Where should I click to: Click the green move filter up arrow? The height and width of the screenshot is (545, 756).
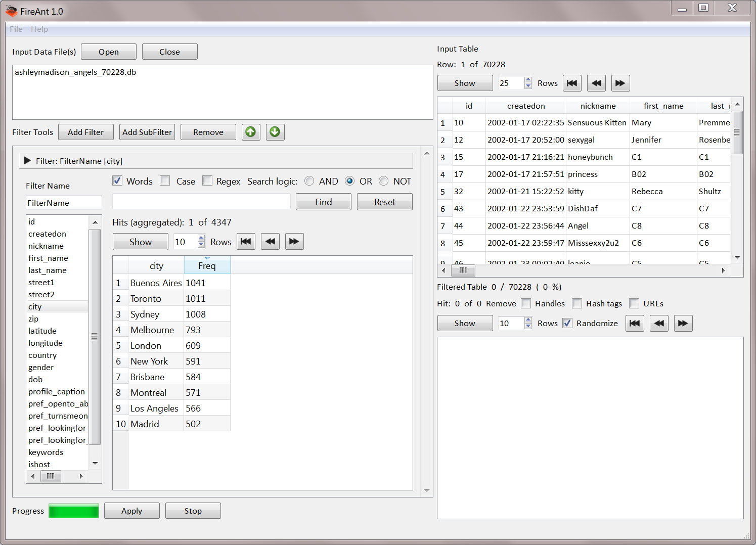[250, 132]
